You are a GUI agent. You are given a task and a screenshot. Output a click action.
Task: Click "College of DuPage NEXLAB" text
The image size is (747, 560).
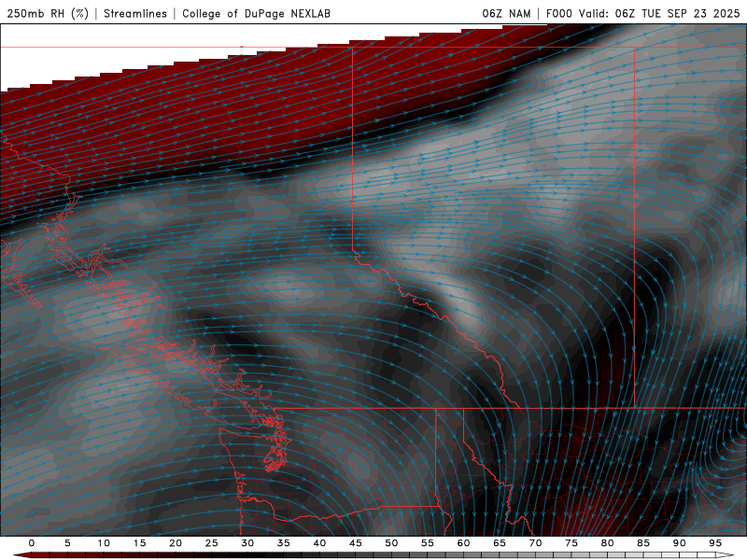(256, 13)
